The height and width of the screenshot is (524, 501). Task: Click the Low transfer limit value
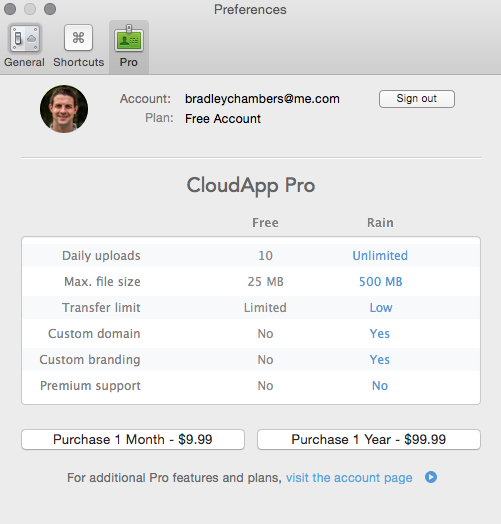click(381, 308)
